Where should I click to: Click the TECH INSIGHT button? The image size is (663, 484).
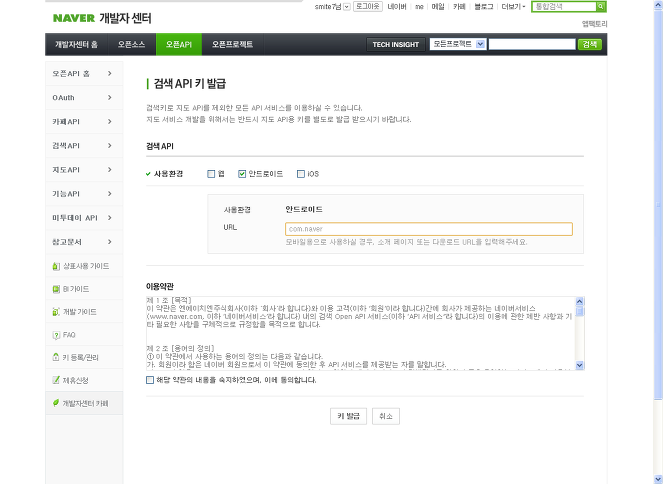(x=396, y=44)
